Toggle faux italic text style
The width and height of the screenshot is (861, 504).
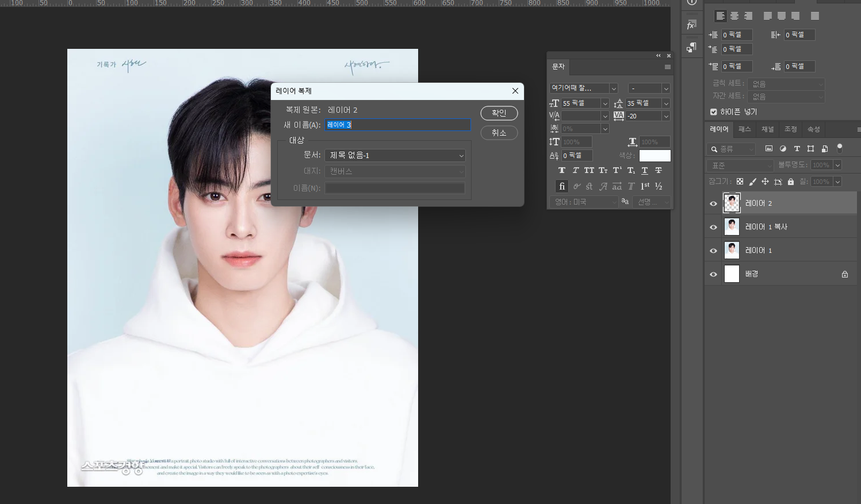(x=575, y=171)
